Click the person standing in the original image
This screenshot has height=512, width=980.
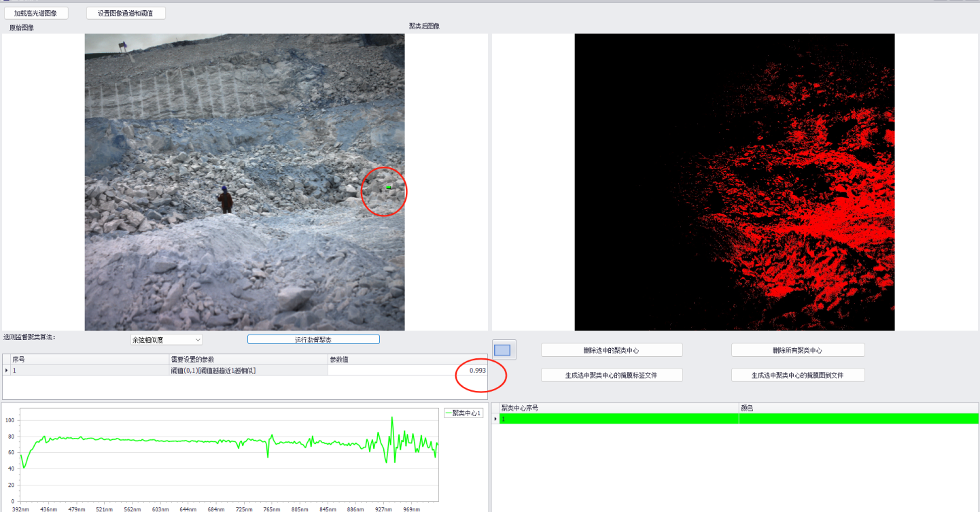[x=225, y=201]
